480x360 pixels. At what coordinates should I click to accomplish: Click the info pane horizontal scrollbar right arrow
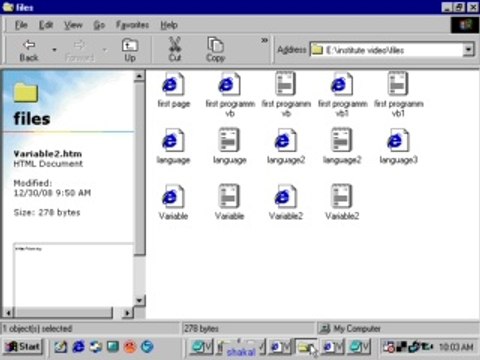[x=127, y=313]
